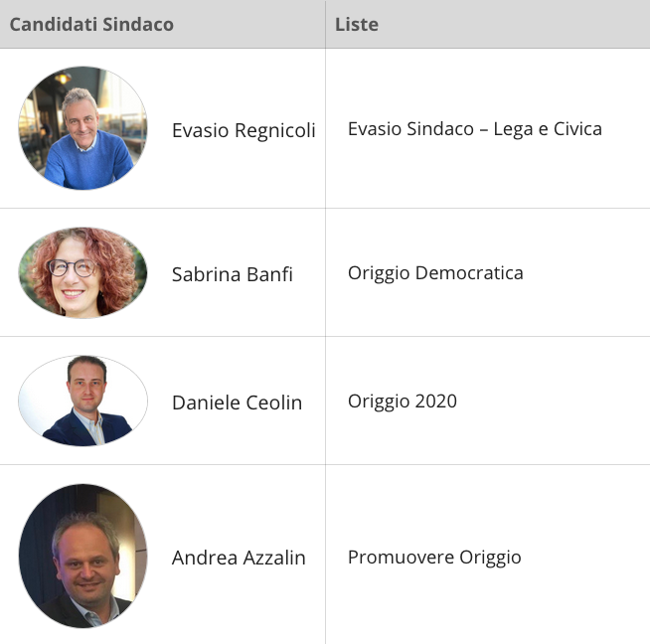Open the Origgio Democratica list entry
Image resolution: width=650 pixels, height=644 pixels.
click(435, 273)
